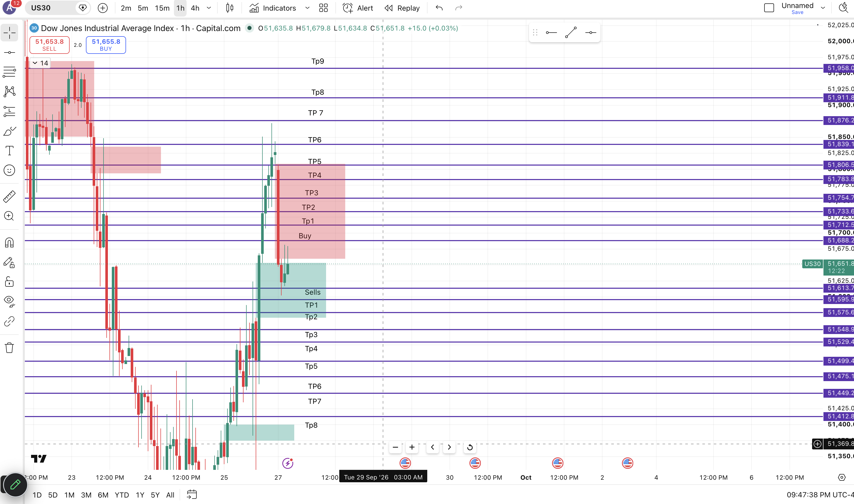Select the ruler Measure tool

coord(10,196)
